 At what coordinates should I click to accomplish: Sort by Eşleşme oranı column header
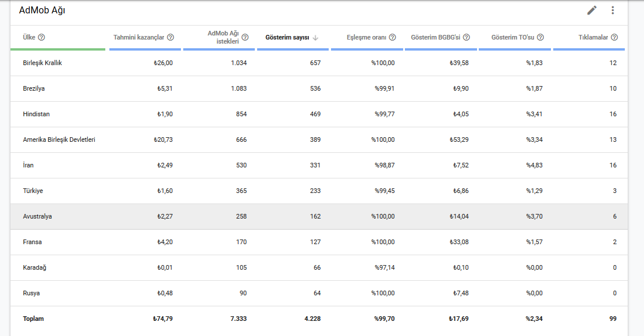[367, 37]
